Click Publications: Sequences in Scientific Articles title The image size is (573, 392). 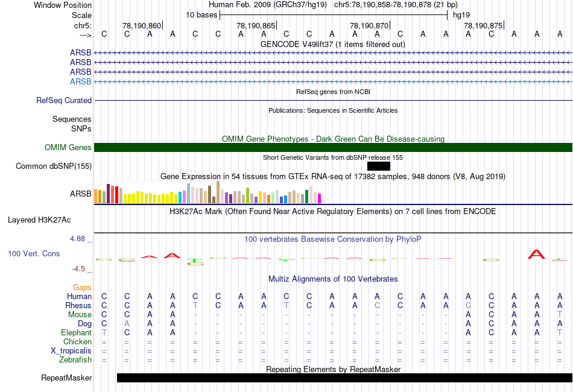point(333,110)
